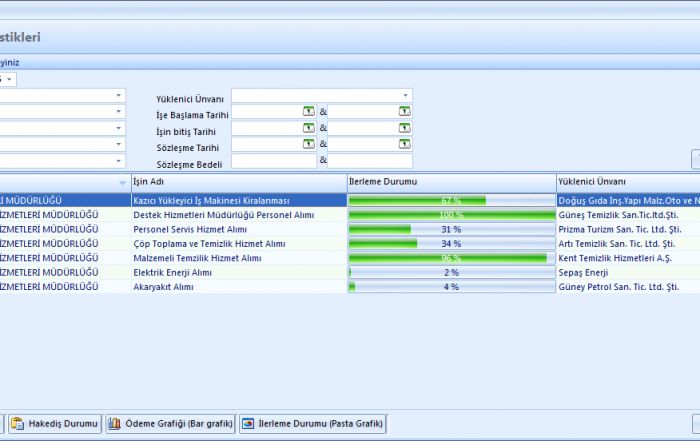
Task: Click the 100% progress bar of Destek Hizmetleri
Action: (x=451, y=215)
